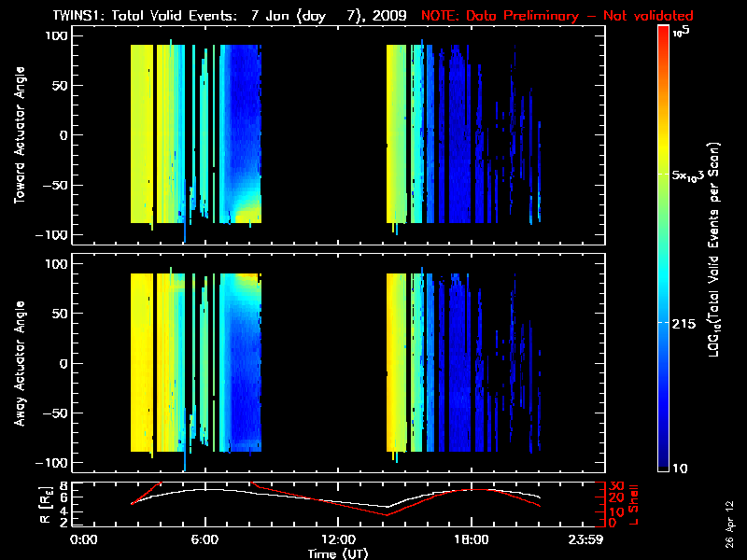747x560 pixels.
Task: Click the 'Toward Actuator Angle' axis label
Action: click(x=19, y=135)
